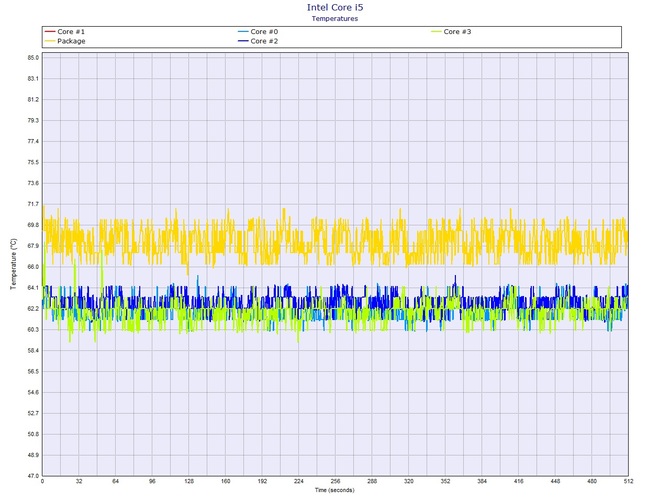Click the 47.0 y-axis value
This screenshot has height=502, width=670.
[33, 476]
